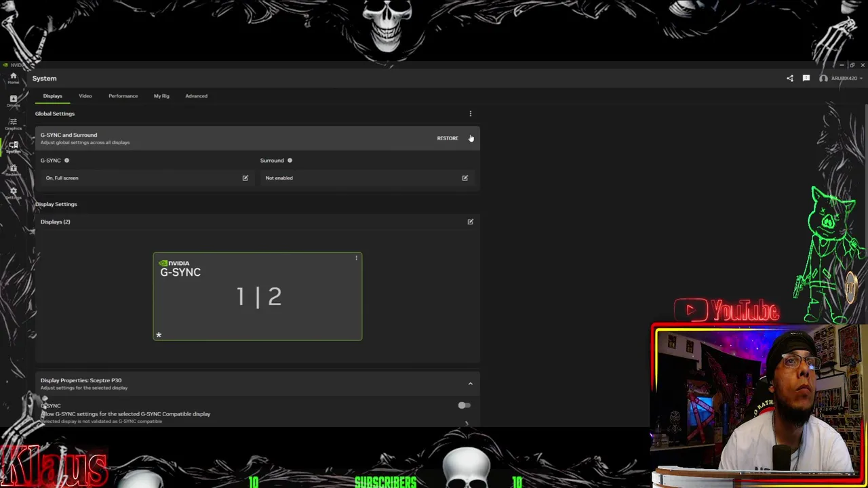Click the user avatar icon
This screenshot has height=488, width=868.
823,79
